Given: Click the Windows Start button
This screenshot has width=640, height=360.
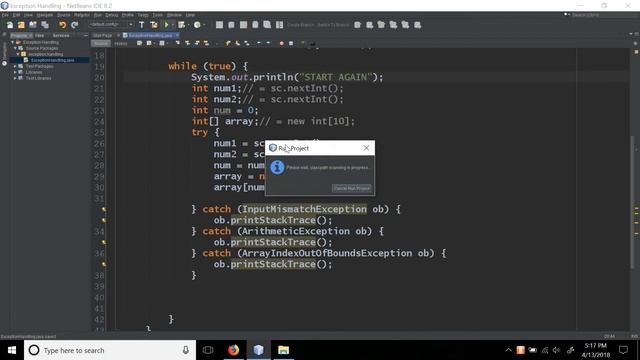Looking at the screenshot, I should 12,350.
